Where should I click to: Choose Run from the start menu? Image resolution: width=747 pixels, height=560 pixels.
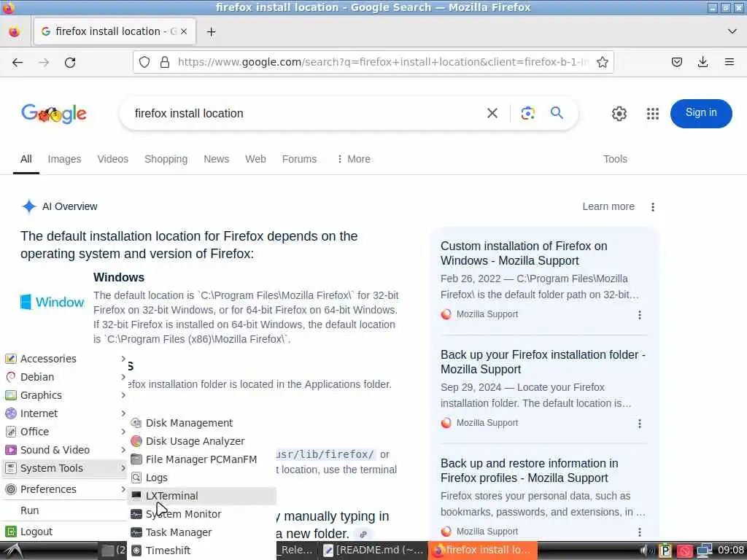(65, 510)
